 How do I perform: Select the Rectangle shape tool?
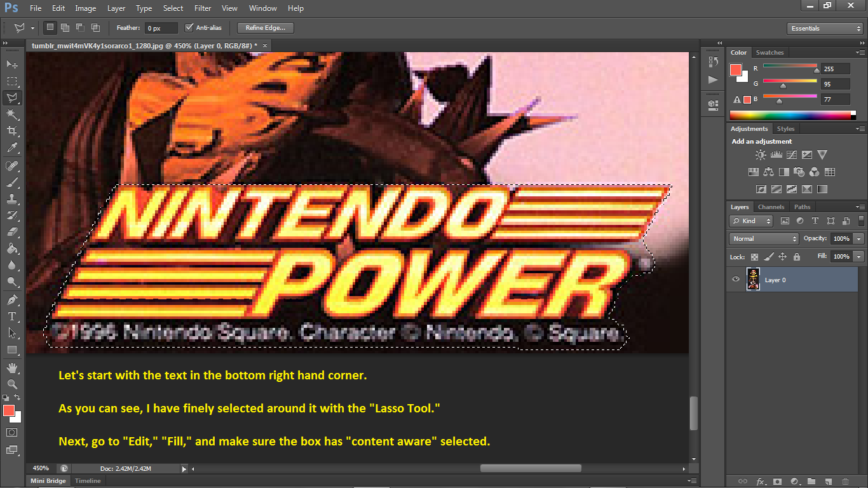pyautogui.click(x=12, y=349)
